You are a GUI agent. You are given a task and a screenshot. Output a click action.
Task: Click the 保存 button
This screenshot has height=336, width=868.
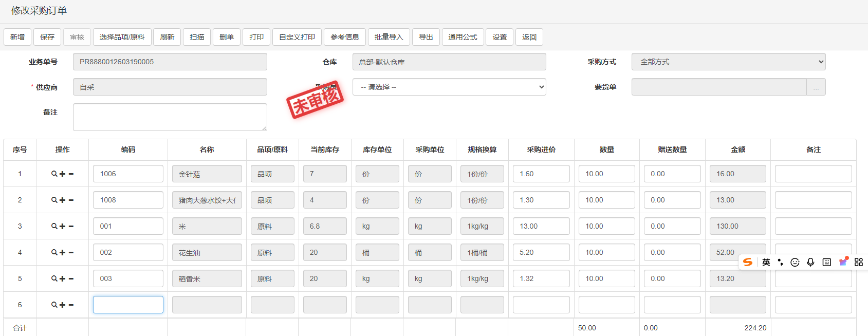coord(47,37)
